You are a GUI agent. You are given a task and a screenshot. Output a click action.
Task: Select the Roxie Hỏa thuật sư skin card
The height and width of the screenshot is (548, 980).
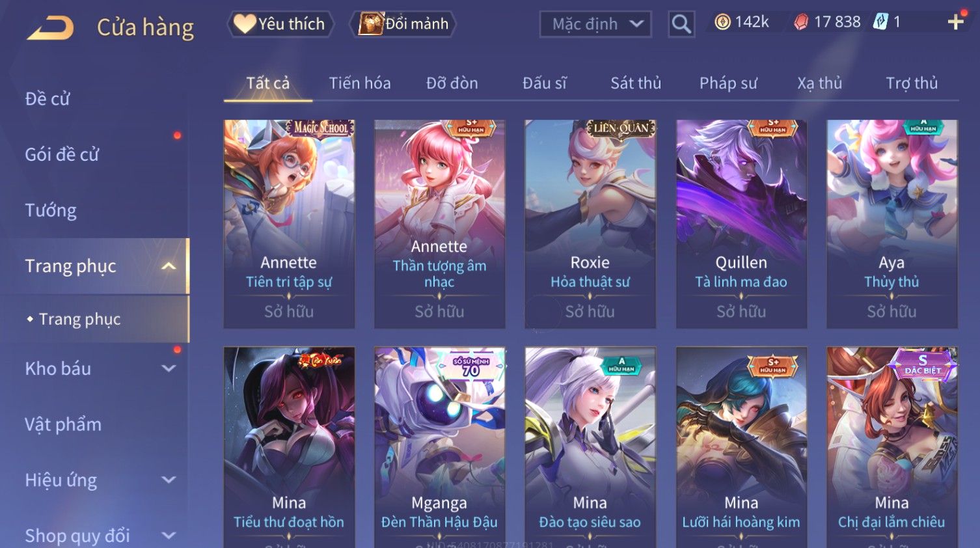point(590,224)
